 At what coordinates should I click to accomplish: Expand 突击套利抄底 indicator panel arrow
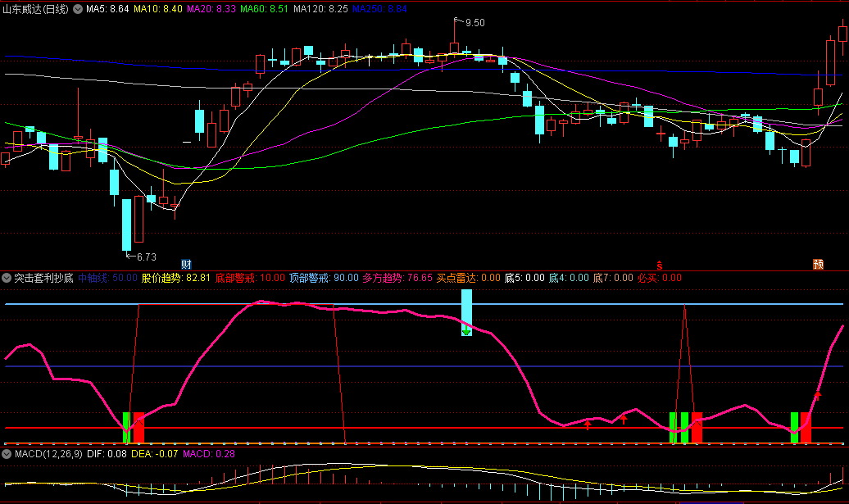7,279
